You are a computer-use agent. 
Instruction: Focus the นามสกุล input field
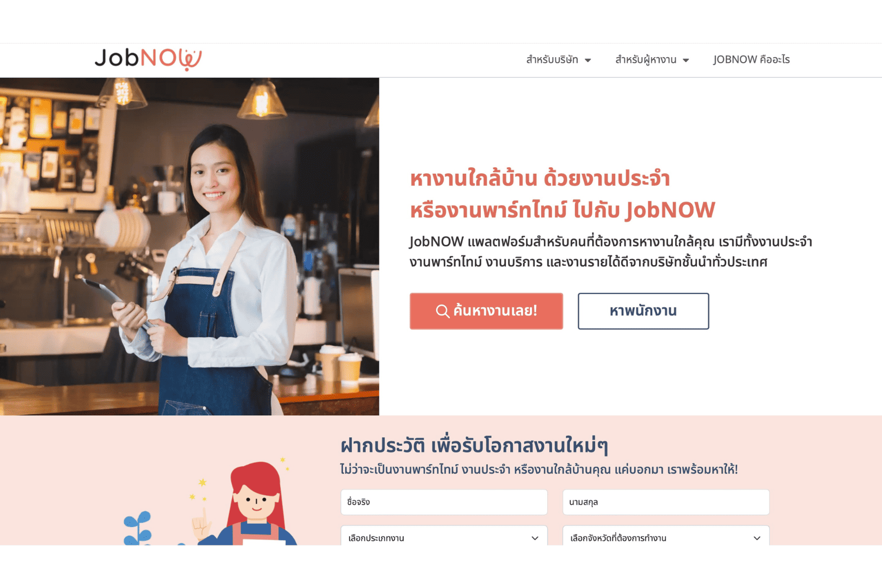click(x=666, y=502)
